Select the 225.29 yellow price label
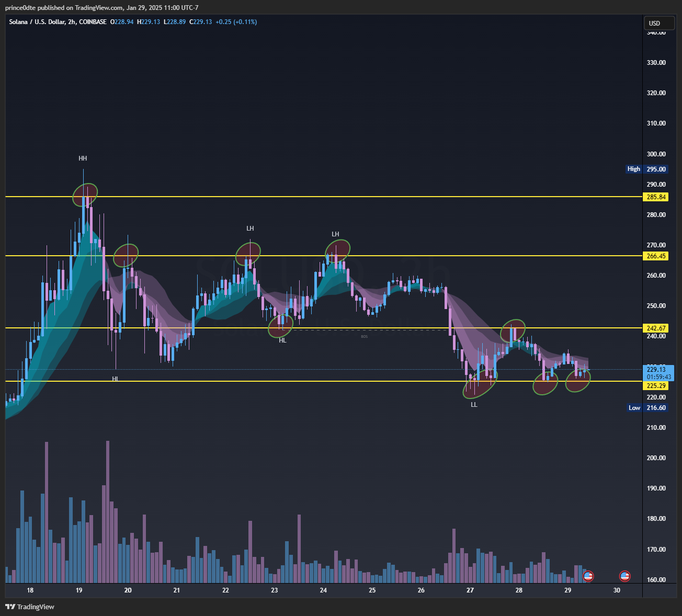This screenshot has width=682, height=616. (656, 386)
